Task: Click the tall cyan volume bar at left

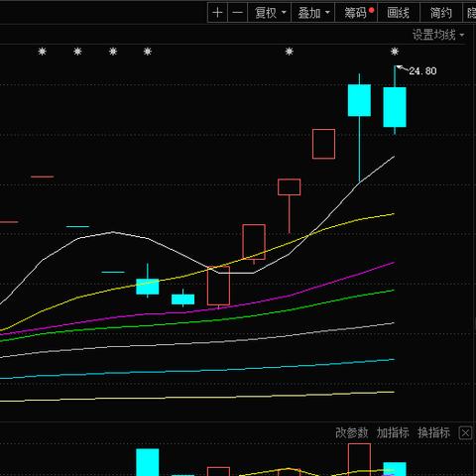Action: click(x=148, y=462)
